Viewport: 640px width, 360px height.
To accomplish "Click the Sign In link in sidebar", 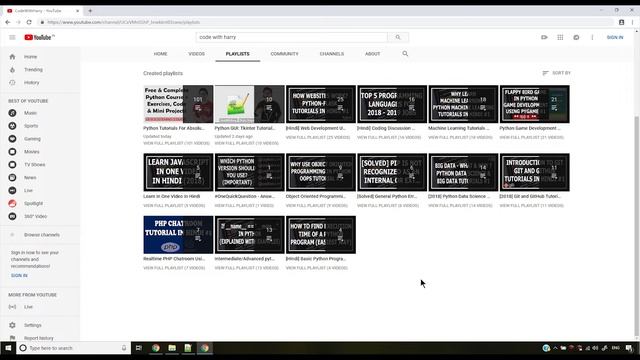I will 19,276.
